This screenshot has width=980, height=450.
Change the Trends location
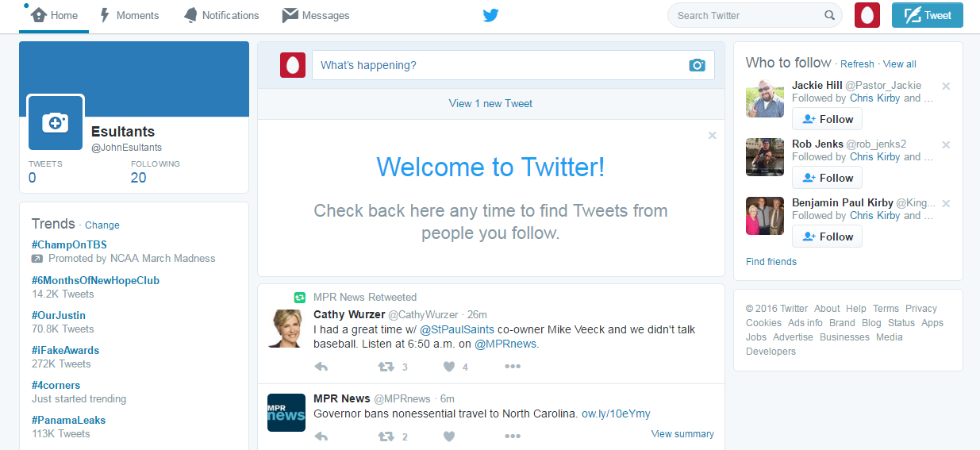pyautogui.click(x=102, y=225)
